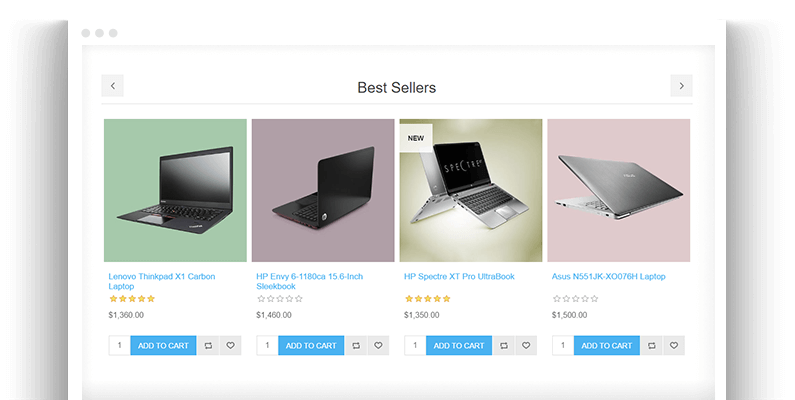The width and height of the screenshot is (795, 400).
Task: Click compare icon for Asus N551JK laptop
Action: click(652, 345)
